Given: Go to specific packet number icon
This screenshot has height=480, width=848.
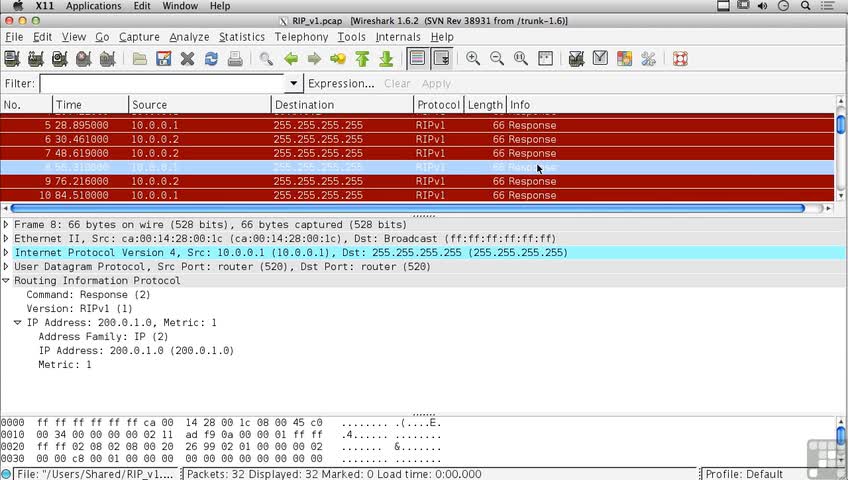Looking at the screenshot, I should pos(338,58).
